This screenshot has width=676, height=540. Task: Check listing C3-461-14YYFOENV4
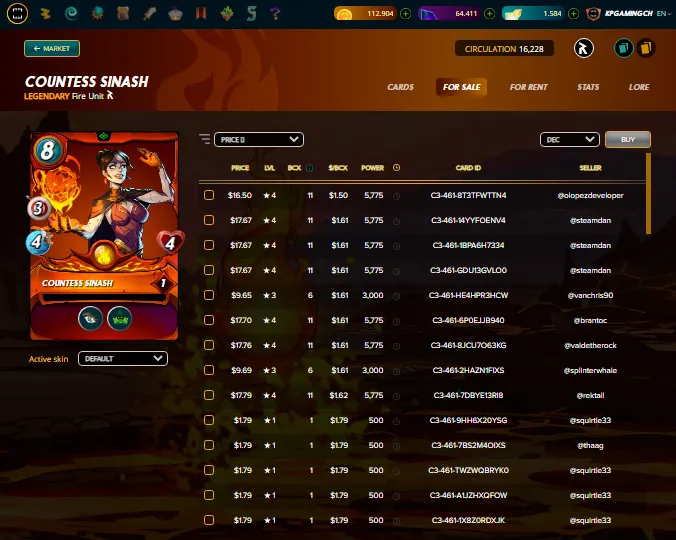[x=209, y=220]
